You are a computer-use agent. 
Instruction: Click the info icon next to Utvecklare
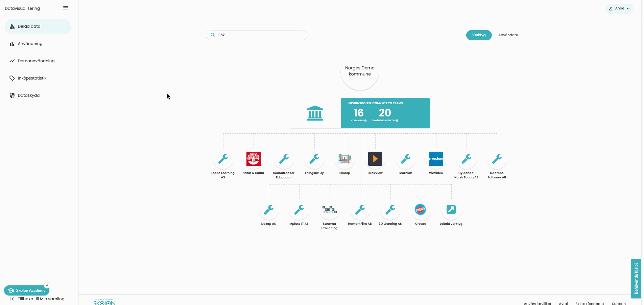(x=365, y=121)
